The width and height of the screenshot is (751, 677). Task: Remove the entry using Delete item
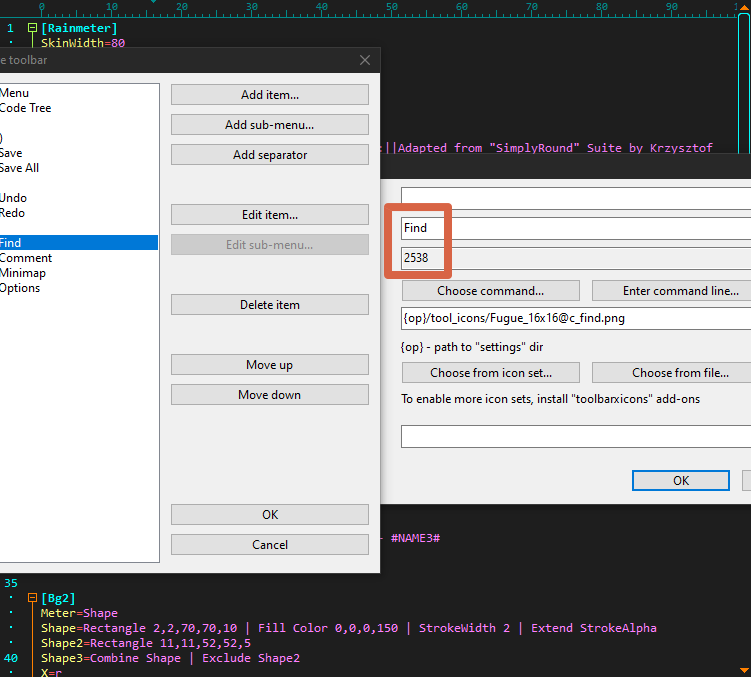pos(270,305)
